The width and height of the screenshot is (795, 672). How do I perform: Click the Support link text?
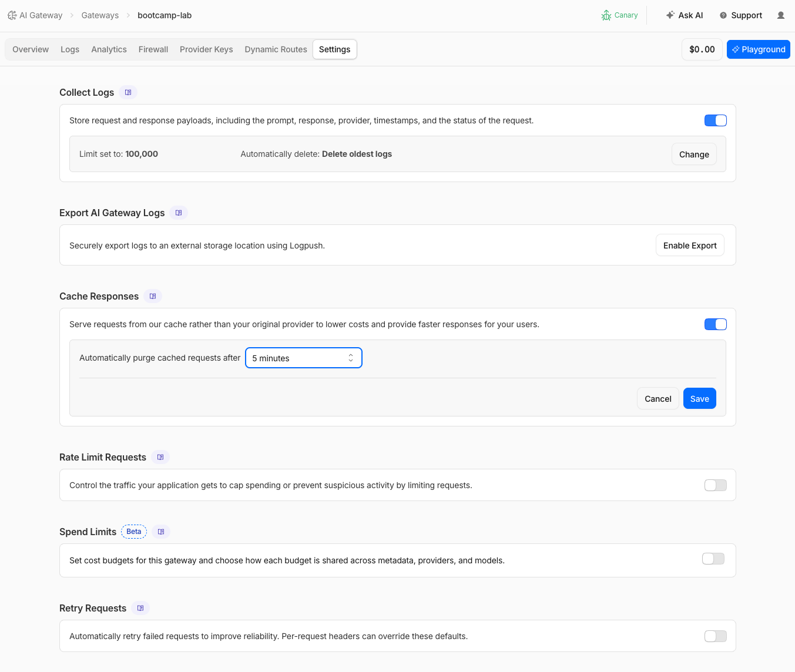746,15
